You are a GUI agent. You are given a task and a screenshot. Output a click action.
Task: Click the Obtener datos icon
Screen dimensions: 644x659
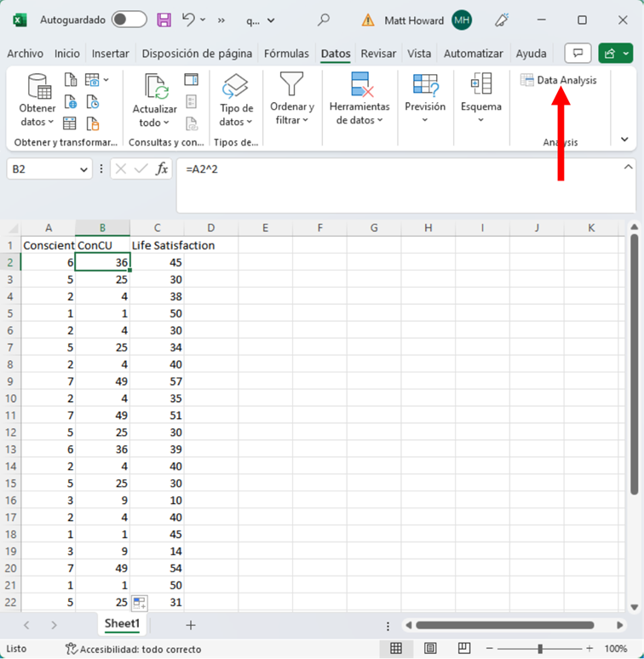point(38,86)
